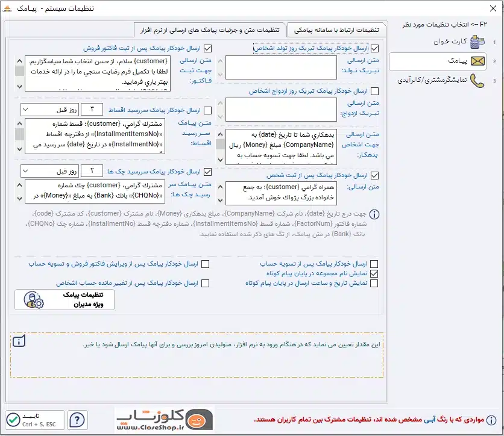Open 'تنظیمات پیامک ویژه مدیران' button
Viewport: 504px width, 436px height.
tap(65, 300)
